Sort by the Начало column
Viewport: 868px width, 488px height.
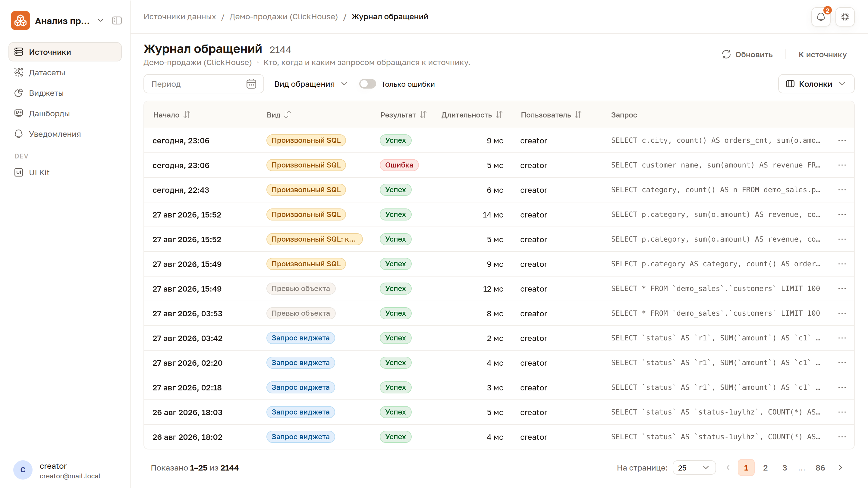pos(187,115)
